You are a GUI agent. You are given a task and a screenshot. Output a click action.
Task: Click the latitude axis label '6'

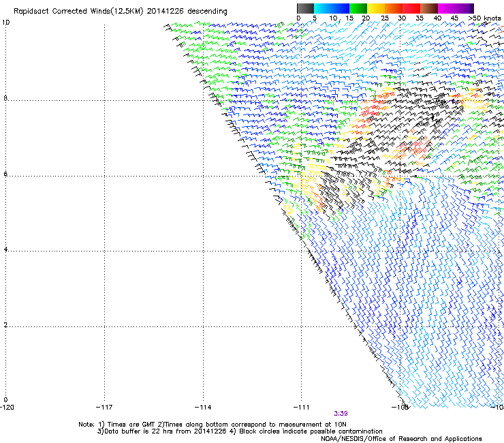pyautogui.click(x=5, y=174)
